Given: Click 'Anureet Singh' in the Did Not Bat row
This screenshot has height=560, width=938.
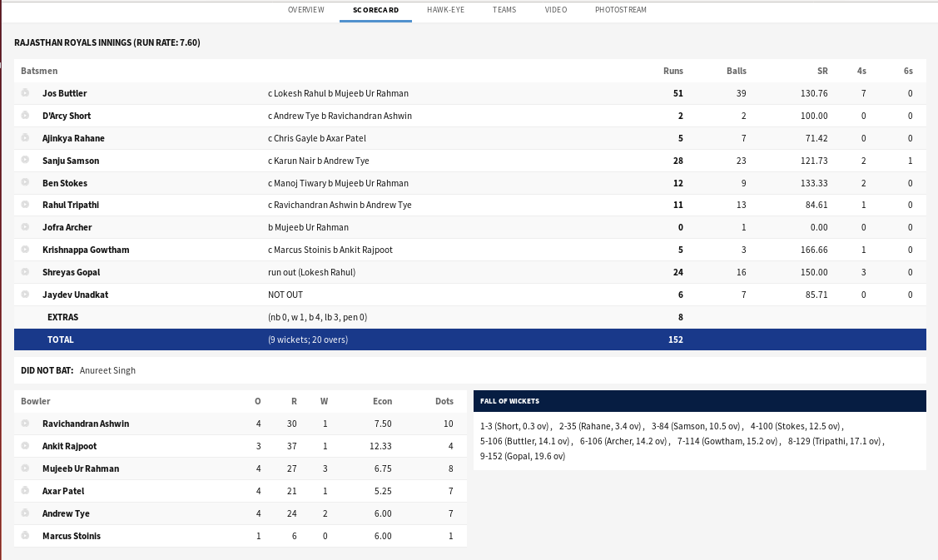Looking at the screenshot, I should 107,370.
